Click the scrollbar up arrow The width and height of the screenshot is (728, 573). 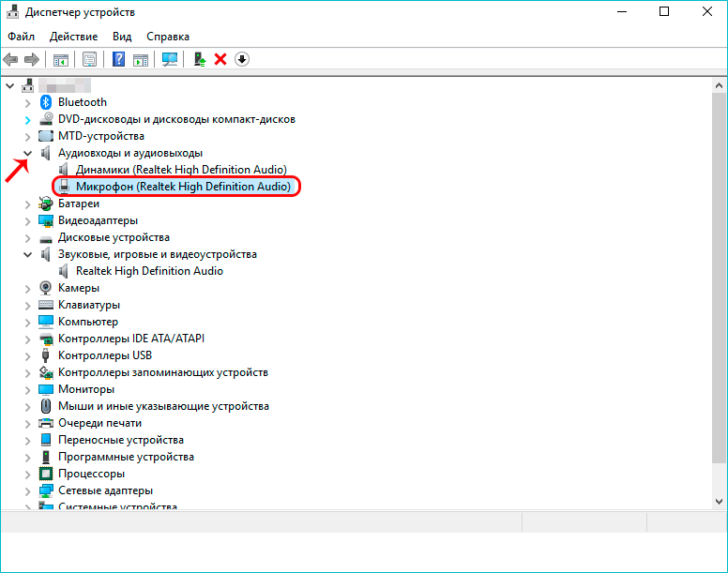pyautogui.click(x=719, y=85)
